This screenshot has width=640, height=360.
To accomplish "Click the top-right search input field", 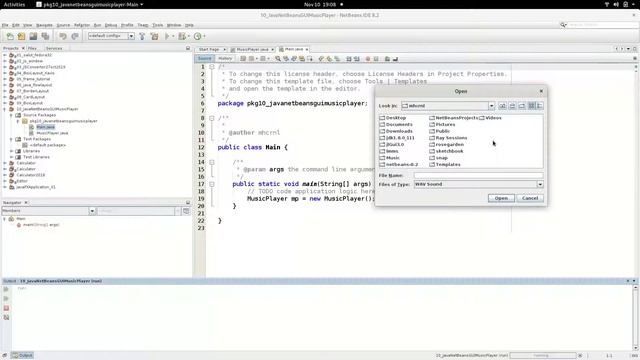I will (603, 25).
